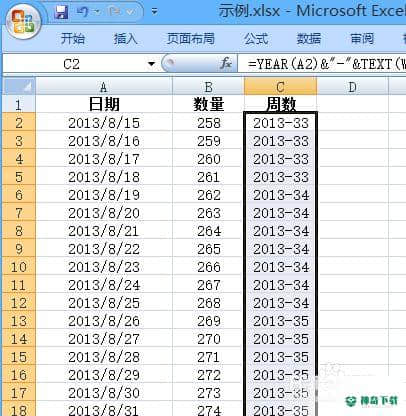Click cell with date 2013/8/19

coord(104,195)
